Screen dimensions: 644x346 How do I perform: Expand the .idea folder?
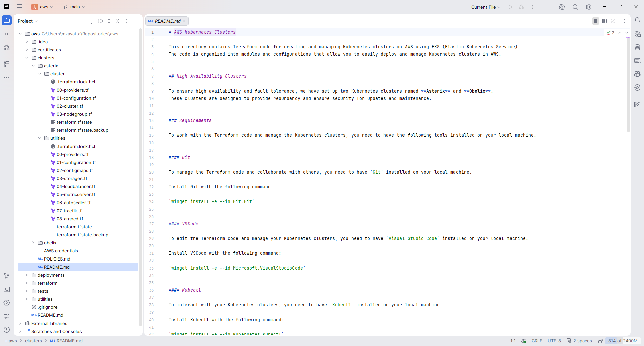pyautogui.click(x=27, y=42)
